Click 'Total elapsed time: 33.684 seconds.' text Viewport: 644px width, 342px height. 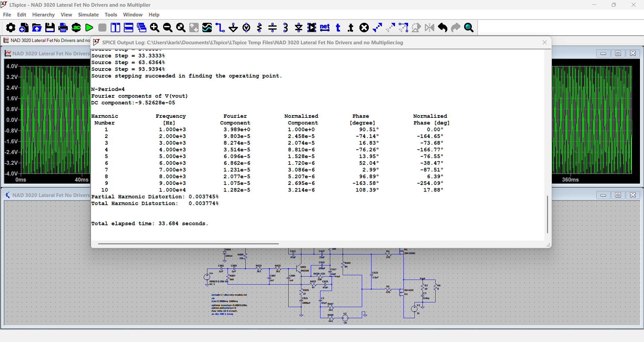pyautogui.click(x=150, y=224)
